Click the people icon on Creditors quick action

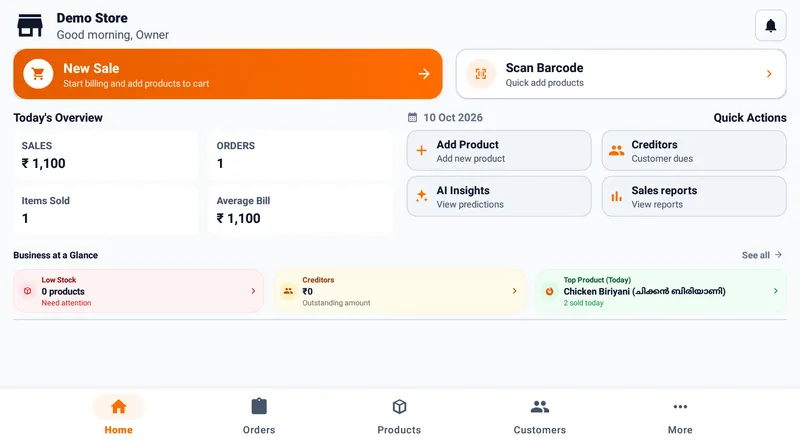[616, 151]
